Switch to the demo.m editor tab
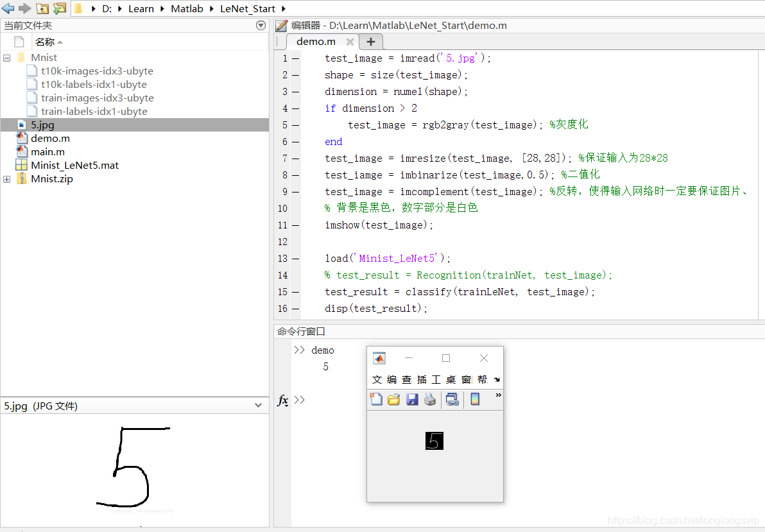Viewport: 765px width, 532px height. (316, 42)
